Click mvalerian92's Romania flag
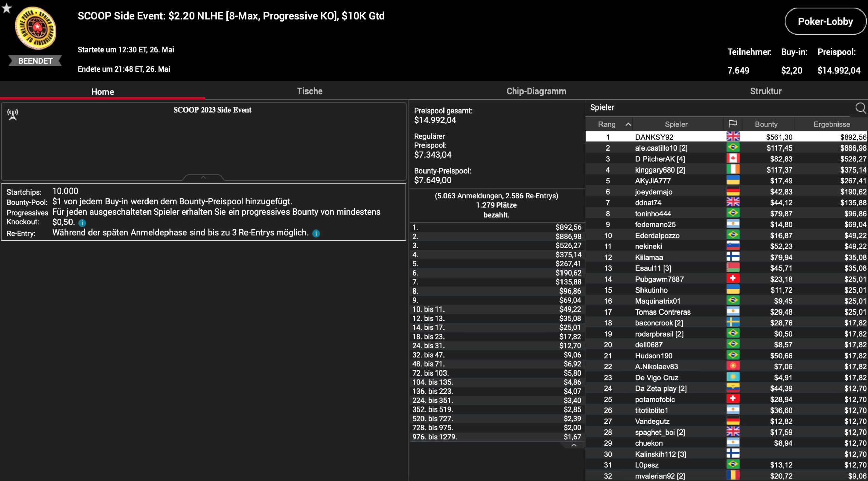Viewport: 868px width, 481px height. (733, 475)
